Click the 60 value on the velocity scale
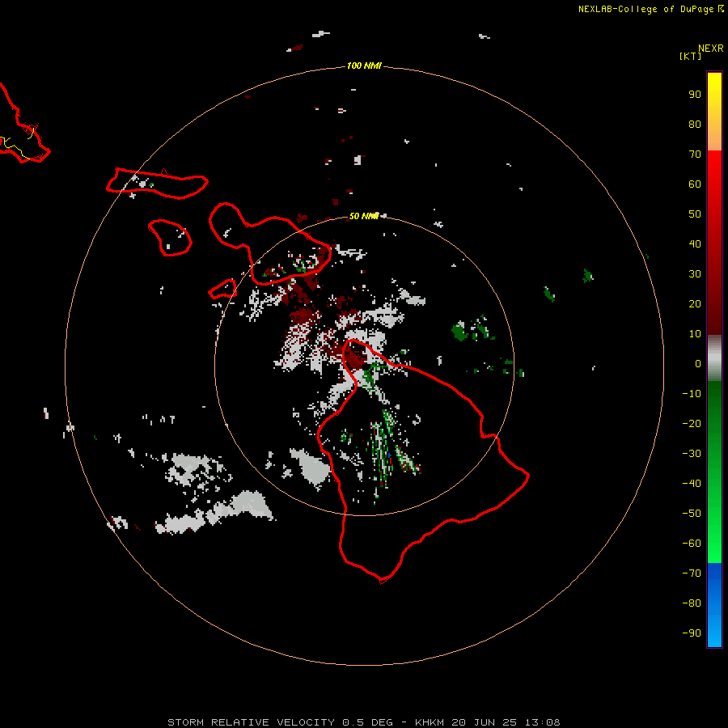The image size is (728, 728). tap(695, 184)
